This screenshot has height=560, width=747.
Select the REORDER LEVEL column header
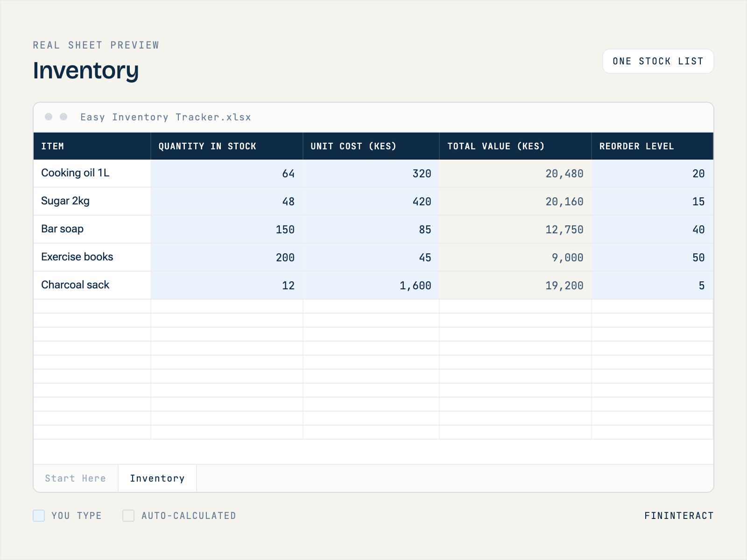652,146
